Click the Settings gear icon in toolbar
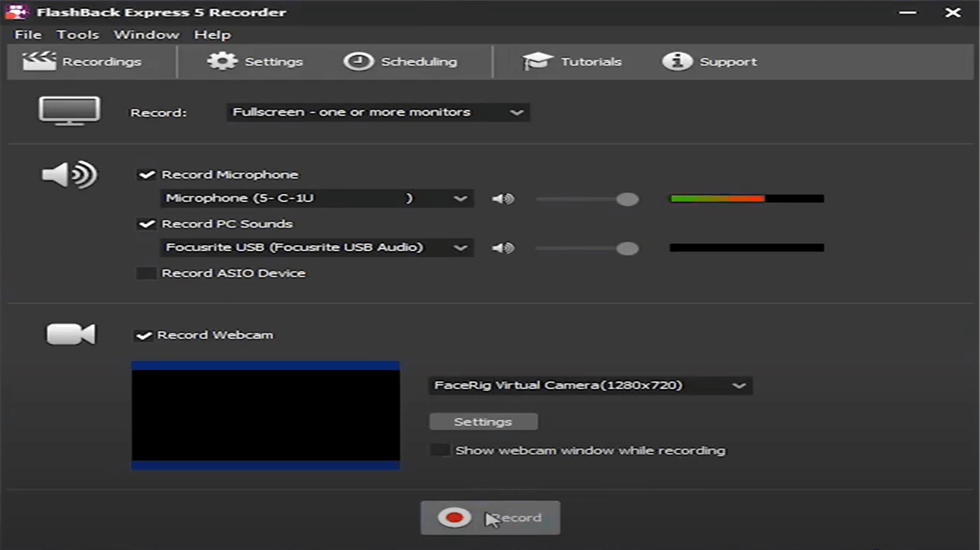 pos(222,61)
